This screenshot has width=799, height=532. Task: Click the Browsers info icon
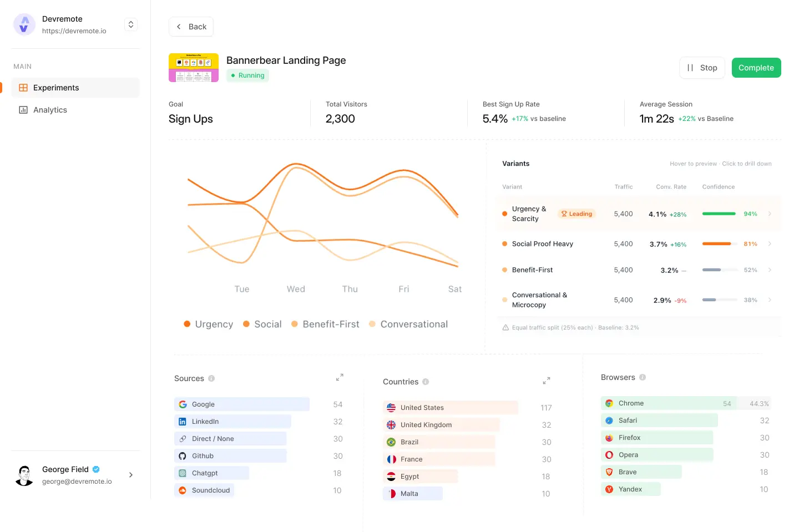coord(643,377)
